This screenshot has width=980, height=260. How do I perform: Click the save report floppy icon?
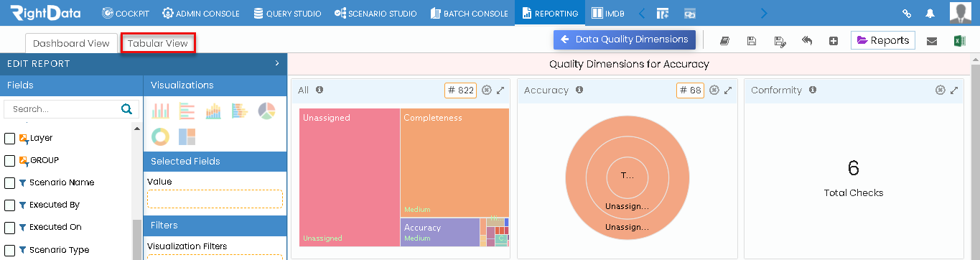tap(751, 41)
